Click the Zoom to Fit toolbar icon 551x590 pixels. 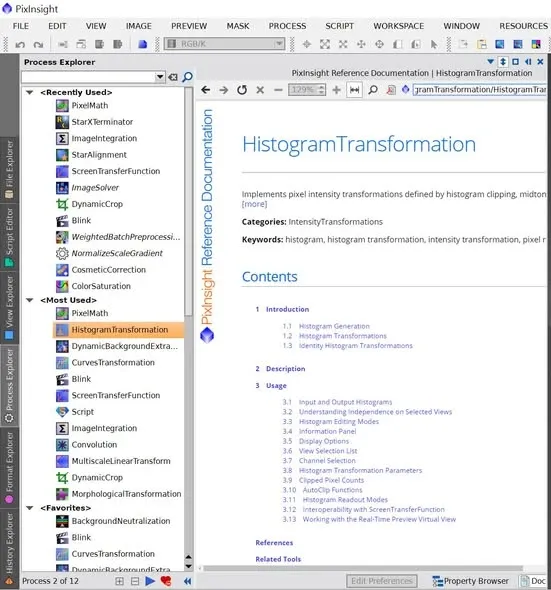[x=324, y=44]
